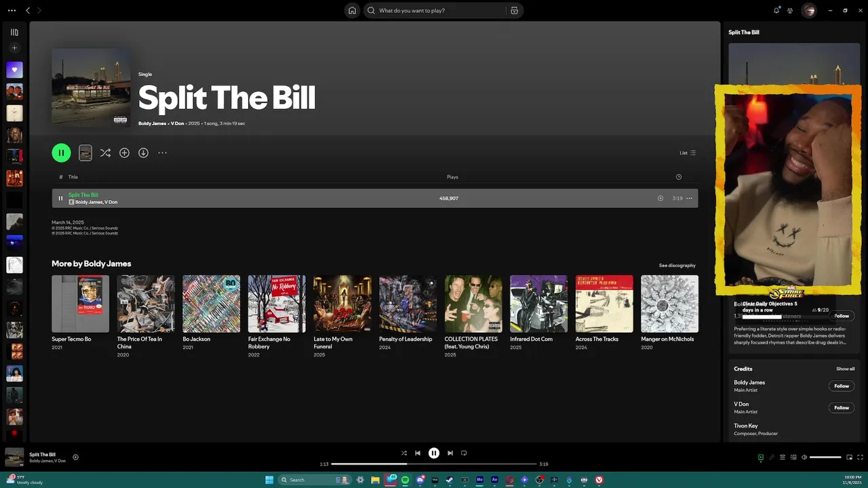Open the What's New notifications bell

click(776, 10)
